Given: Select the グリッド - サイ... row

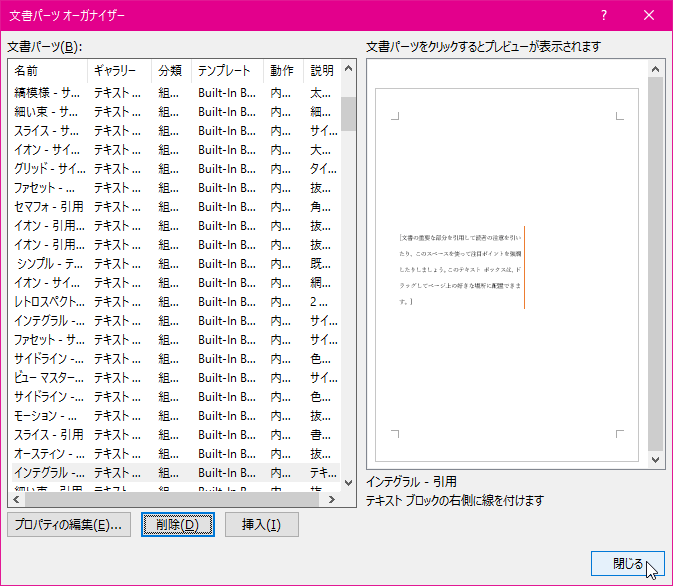Looking at the screenshot, I should [176, 169].
